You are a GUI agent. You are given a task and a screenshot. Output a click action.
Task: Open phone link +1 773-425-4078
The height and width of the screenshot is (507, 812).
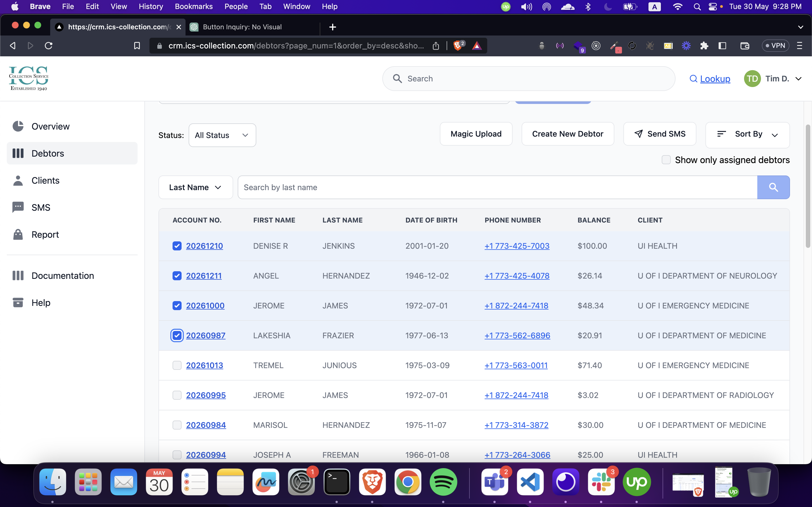(517, 276)
